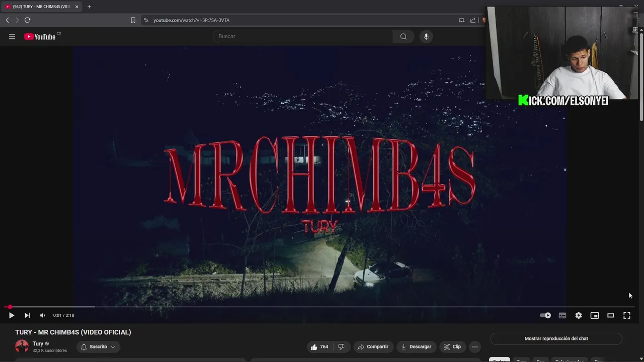Viewport: 644px width, 362px height.
Task: Enable the miniplayer
Action: coord(595,315)
